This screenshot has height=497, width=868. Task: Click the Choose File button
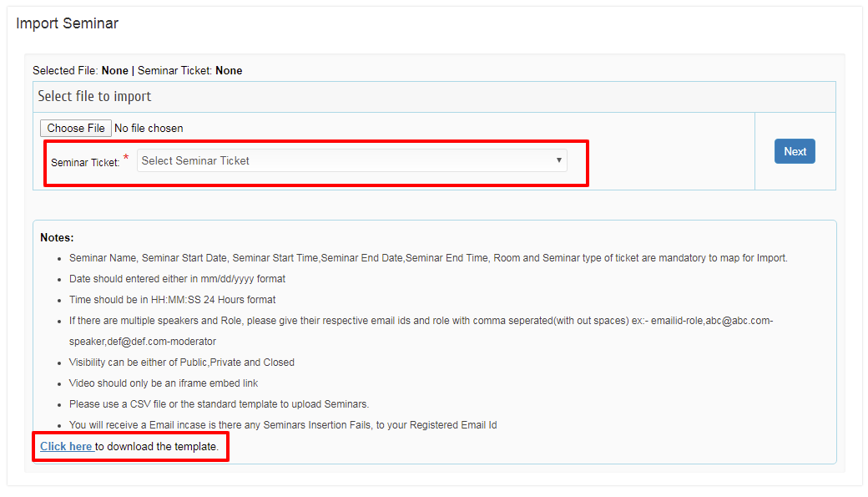click(x=76, y=128)
